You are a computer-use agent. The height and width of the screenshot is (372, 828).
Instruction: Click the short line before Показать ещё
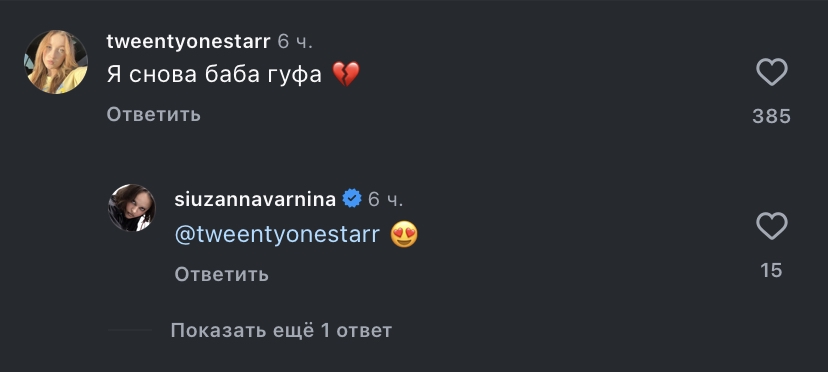pyautogui.click(x=129, y=330)
